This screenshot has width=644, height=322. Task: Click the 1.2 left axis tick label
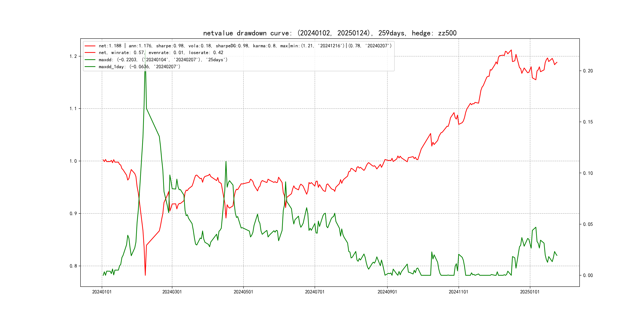tap(73, 56)
